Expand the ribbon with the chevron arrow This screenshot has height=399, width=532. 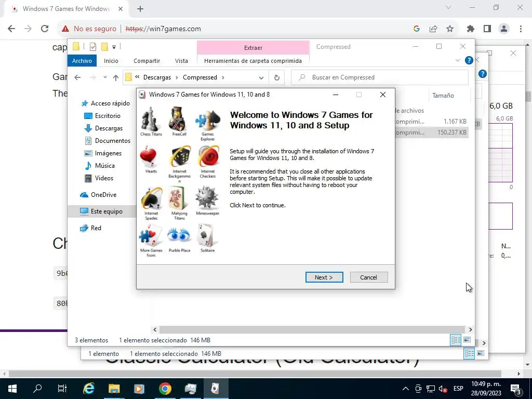457,60
